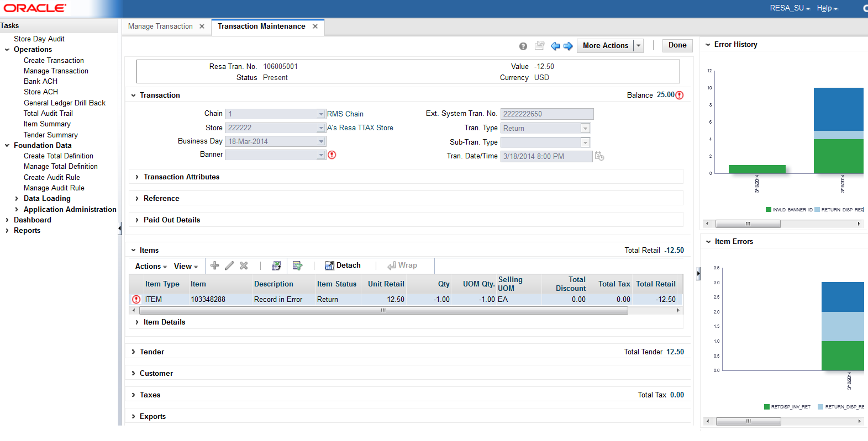Open the Chain dropdown
The width and height of the screenshot is (868, 441).
(x=321, y=114)
